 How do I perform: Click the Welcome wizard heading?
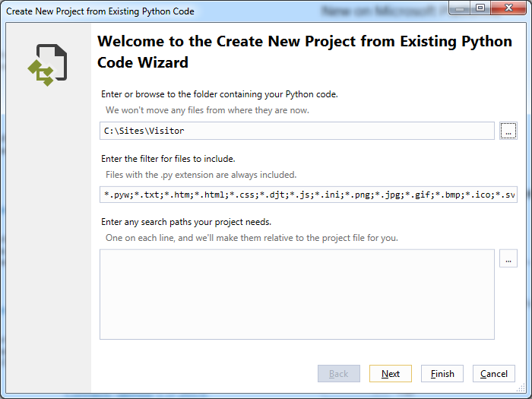coord(304,52)
